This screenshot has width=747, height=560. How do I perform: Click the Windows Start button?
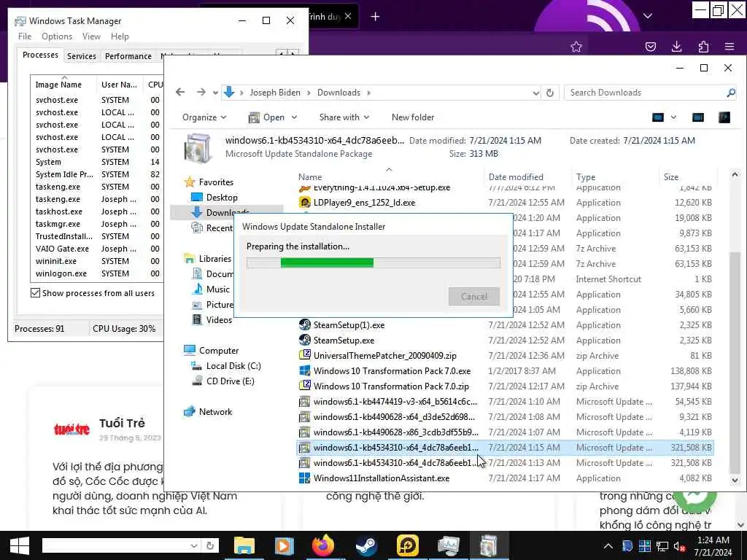(19, 545)
